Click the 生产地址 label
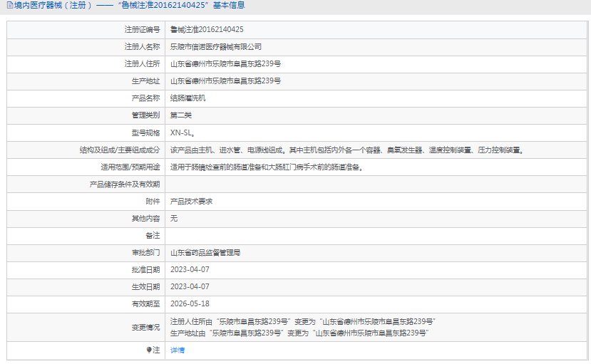591x364 pixels. (x=146, y=81)
